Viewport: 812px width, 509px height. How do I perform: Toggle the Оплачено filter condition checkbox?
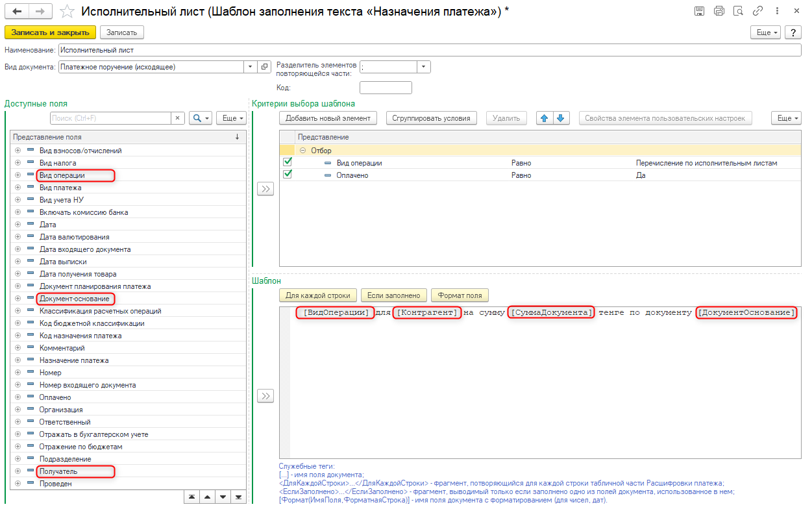pos(288,175)
